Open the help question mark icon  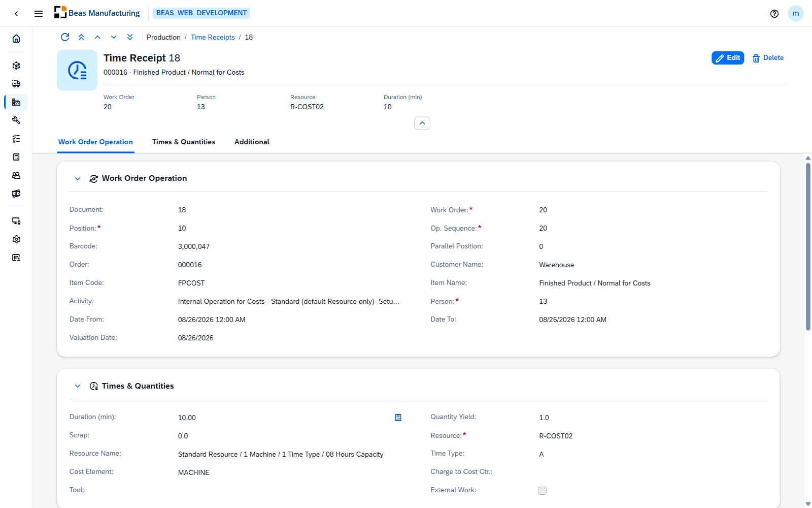click(x=774, y=14)
